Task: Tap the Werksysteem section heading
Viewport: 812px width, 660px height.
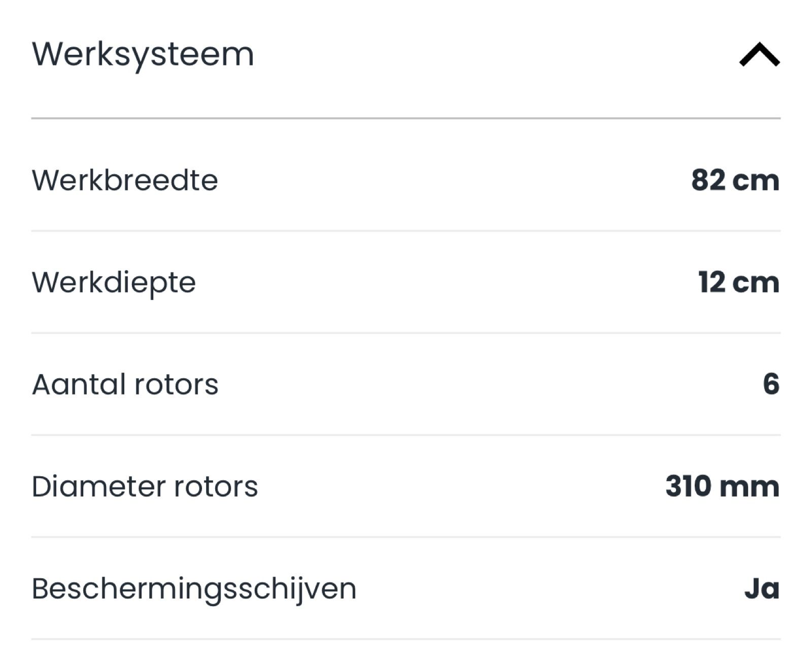Action: [x=143, y=55]
